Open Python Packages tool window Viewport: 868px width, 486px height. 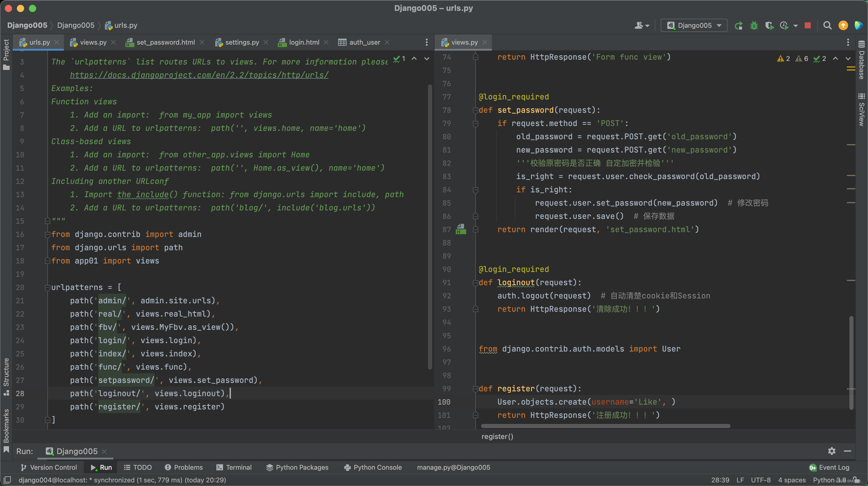click(297, 467)
